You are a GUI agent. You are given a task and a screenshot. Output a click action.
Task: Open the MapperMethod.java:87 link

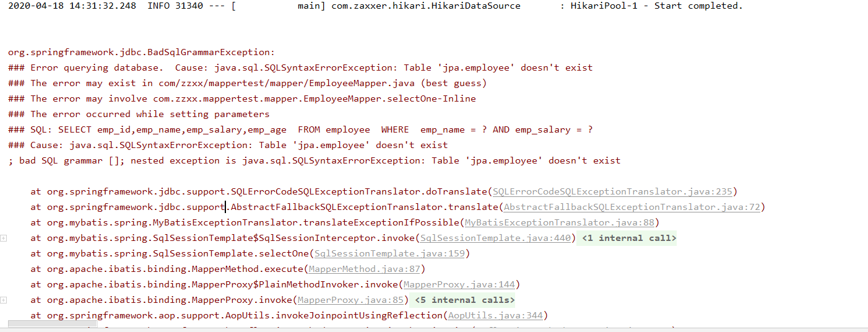point(364,269)
